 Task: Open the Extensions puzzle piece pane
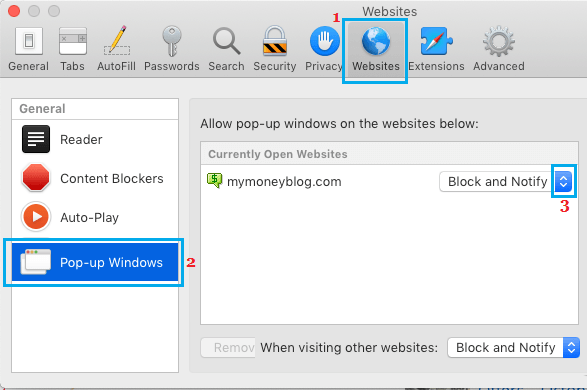pos(436,49)
